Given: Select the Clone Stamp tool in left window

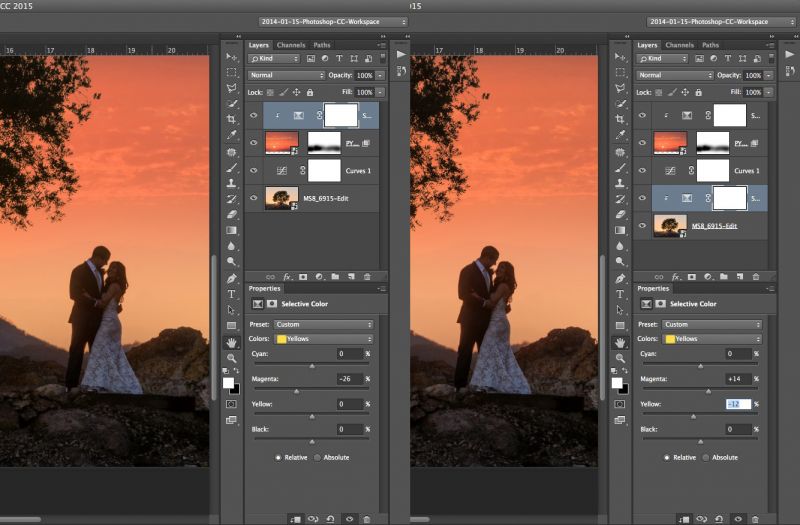Looking at the screenshot, I should [231, 183].
